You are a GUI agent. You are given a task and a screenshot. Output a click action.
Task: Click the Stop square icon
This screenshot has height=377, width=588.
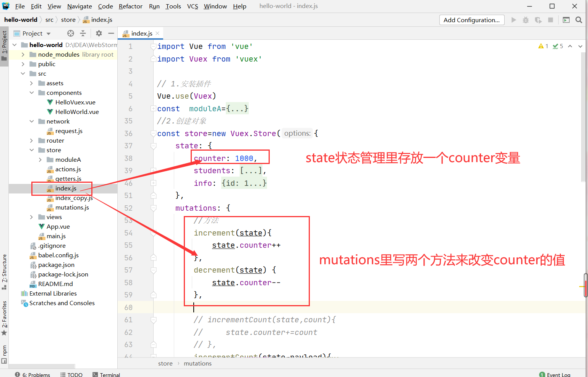pyautogui.click(x=551, y=20)
